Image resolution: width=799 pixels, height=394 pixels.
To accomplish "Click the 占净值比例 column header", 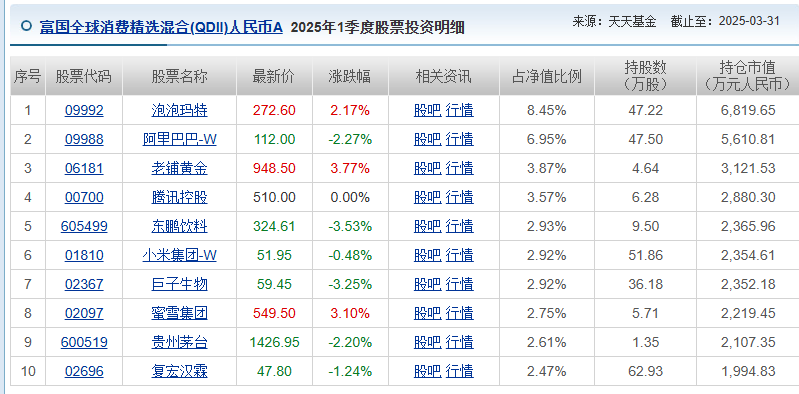I will point(546,76).
